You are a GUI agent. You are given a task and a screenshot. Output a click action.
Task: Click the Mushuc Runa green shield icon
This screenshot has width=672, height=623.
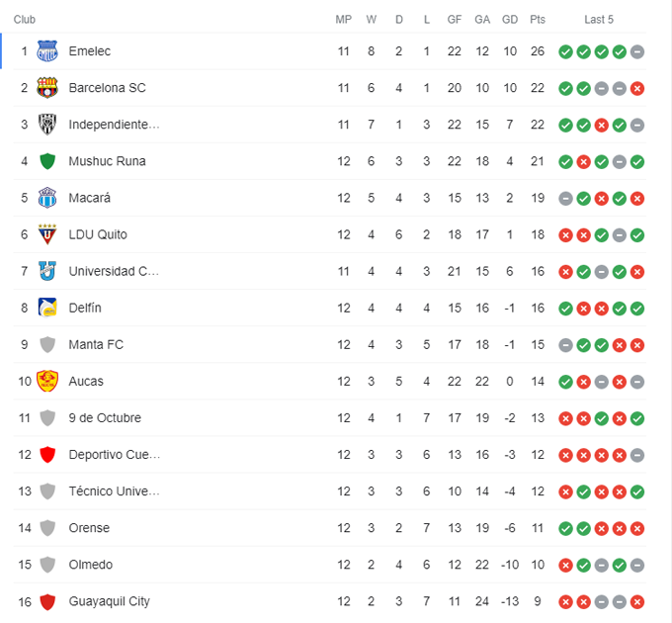(47, 161)
